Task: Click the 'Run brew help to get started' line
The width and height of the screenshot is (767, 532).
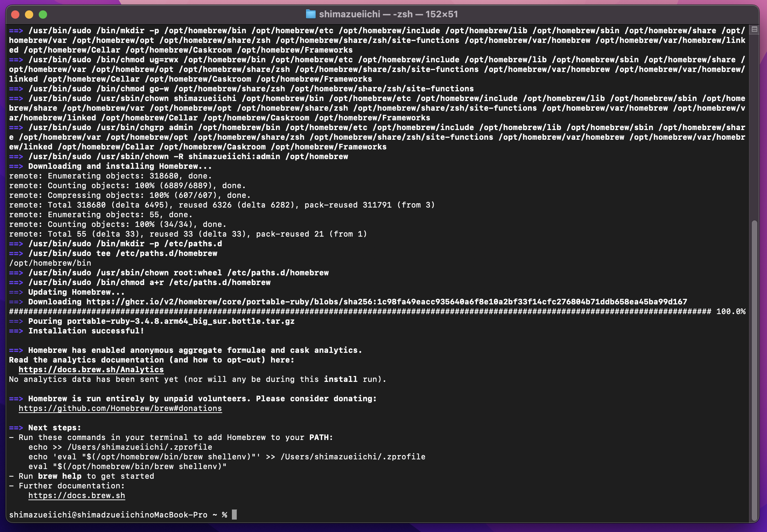Action: click(x=82, y=476)
